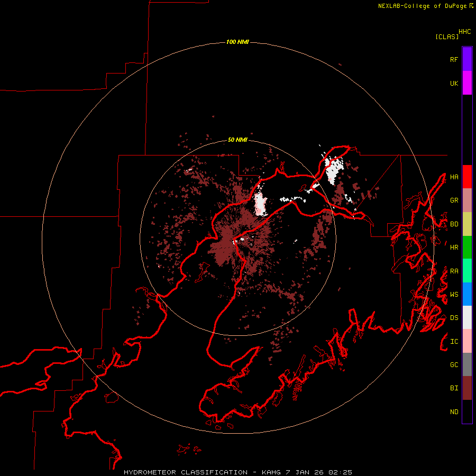This screenshot has width=476, height=476.
Task: Click the UK magenta legend swatch
Action: pyautogui.click(x=467, y=83)
